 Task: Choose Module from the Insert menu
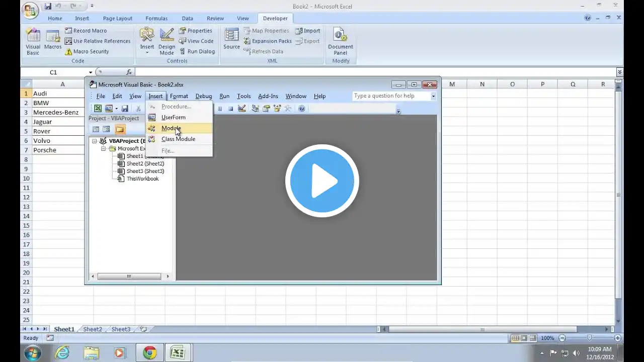click(x=179, y=128)
